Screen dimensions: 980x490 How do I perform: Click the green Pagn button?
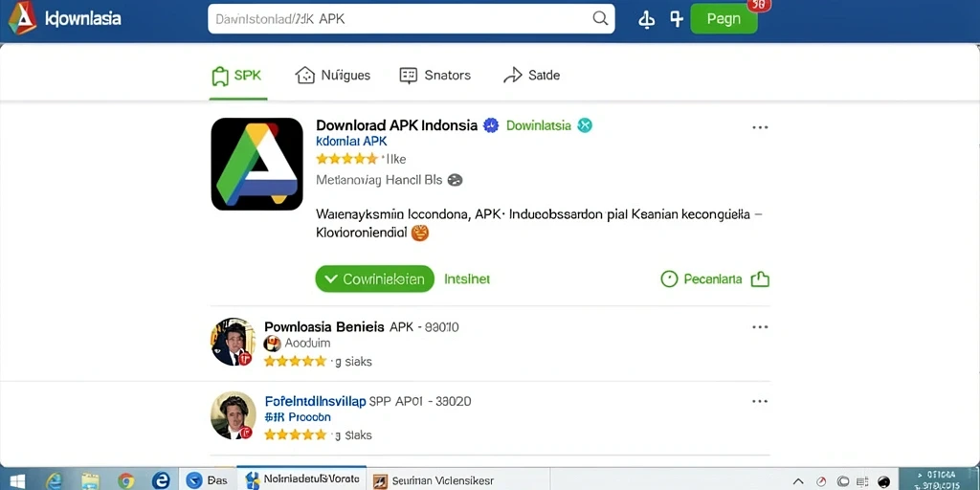(724, 19)
